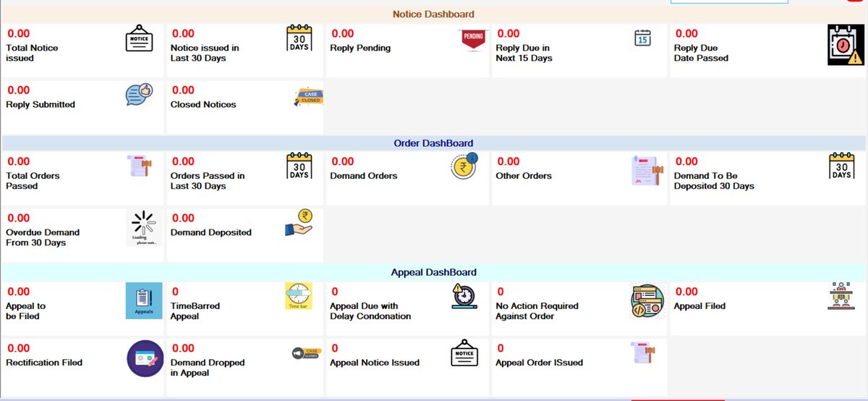Select Overdue Demand From 30 Days label
The width and height of the screenshot is (868, 401).
[x=43, y=237]
